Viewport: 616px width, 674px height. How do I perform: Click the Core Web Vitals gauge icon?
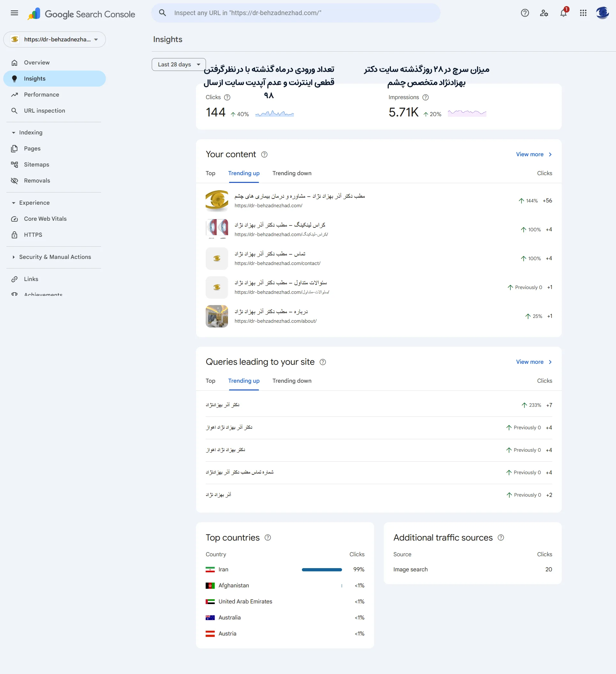pos(14,219)
